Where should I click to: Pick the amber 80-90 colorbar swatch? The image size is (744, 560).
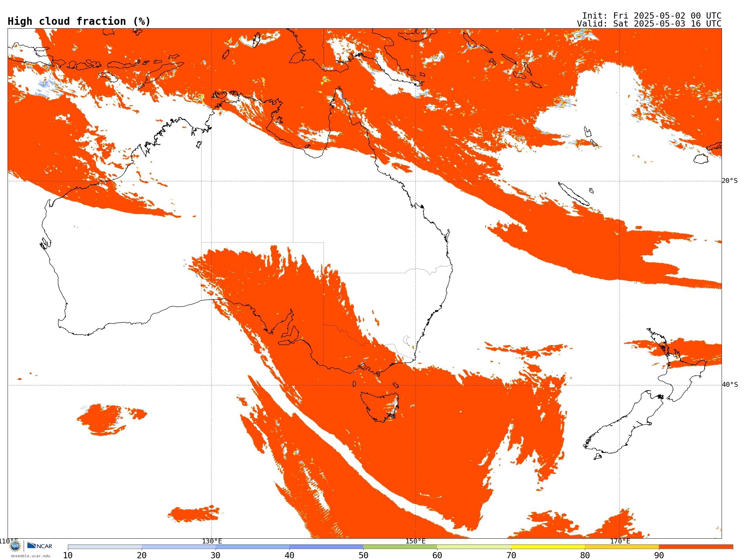pos(622,547)
